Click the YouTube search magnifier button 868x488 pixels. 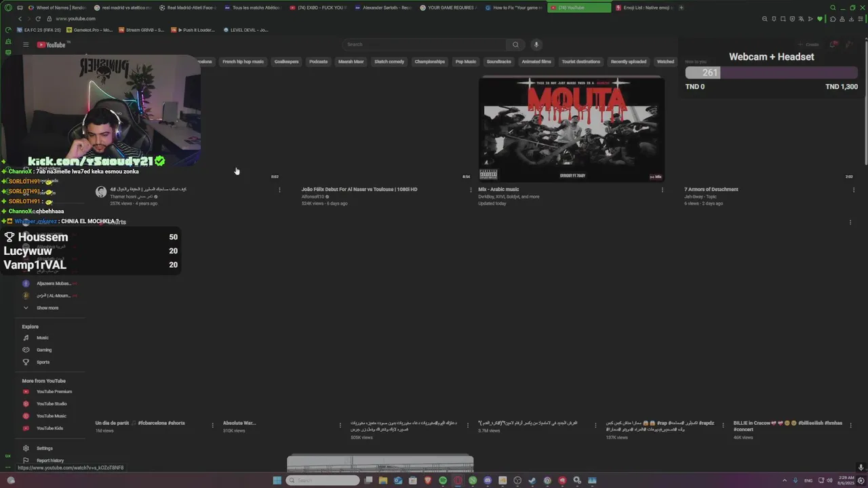pyautogui.click(x=515, y=45)
